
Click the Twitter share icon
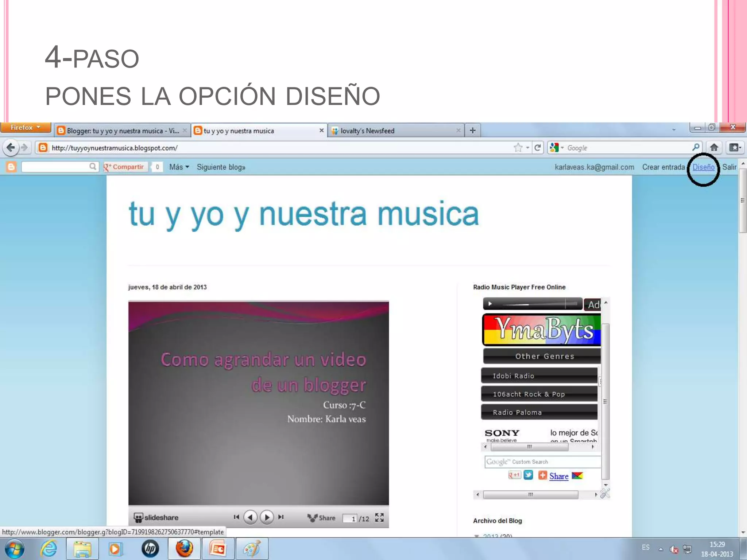coord(528,475)
